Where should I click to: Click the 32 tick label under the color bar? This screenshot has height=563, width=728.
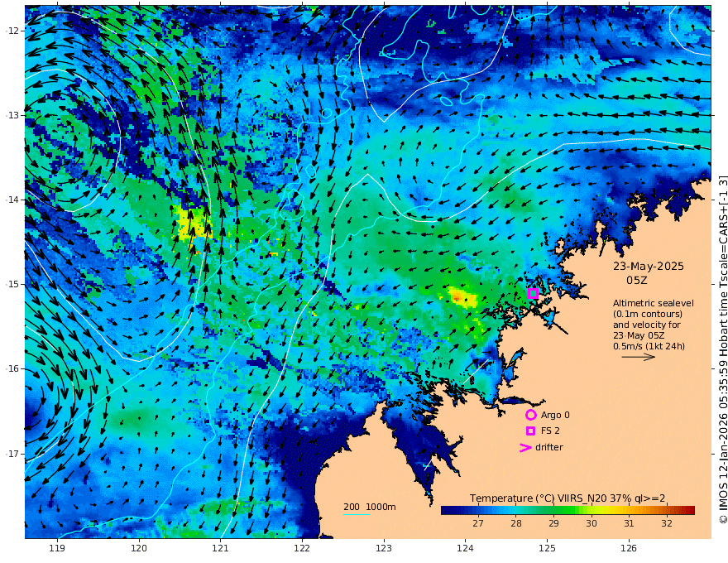point(667,523)
